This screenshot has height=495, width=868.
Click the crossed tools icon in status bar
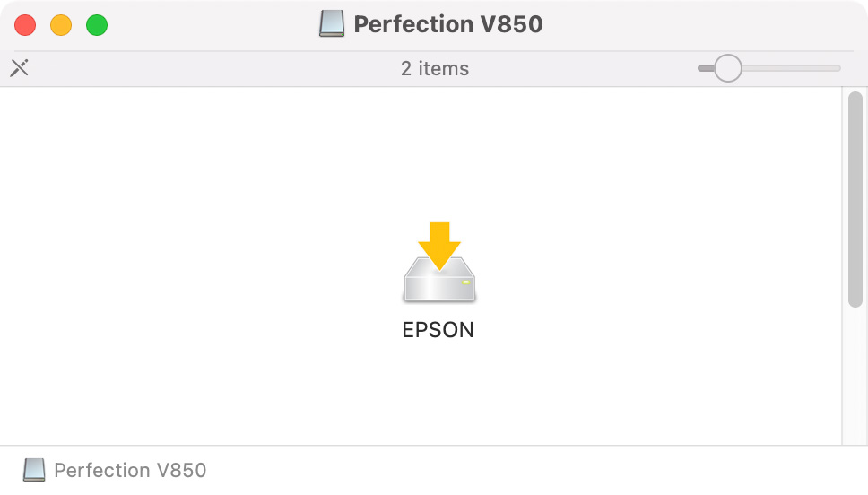click(20, 68)
